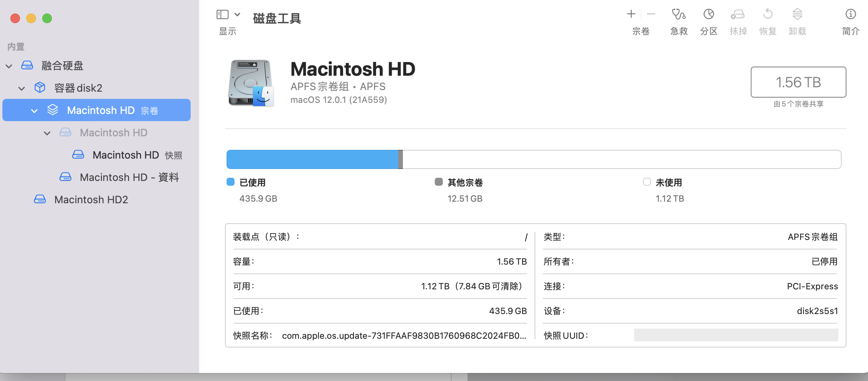The height and width of the screenshot is (381, 868).
Task: Select Macintosh HD2 in the sidebar
Action: (x=91, y=200)
